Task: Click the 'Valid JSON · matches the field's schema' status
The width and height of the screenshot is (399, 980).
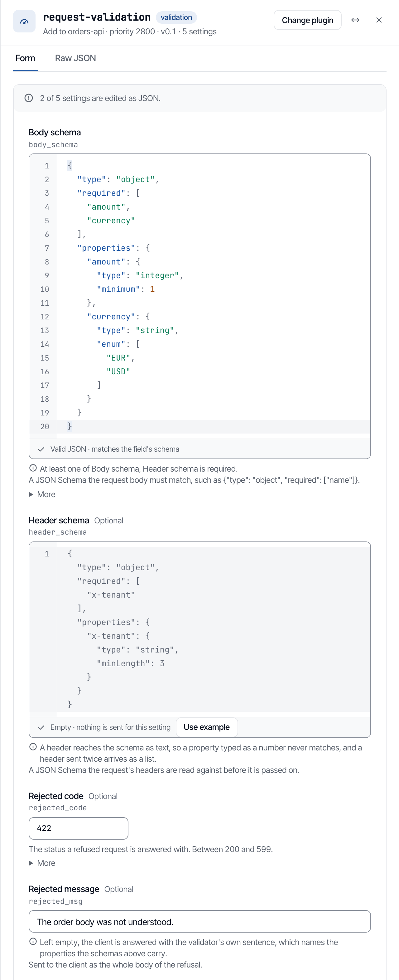Action: (115, 449)
